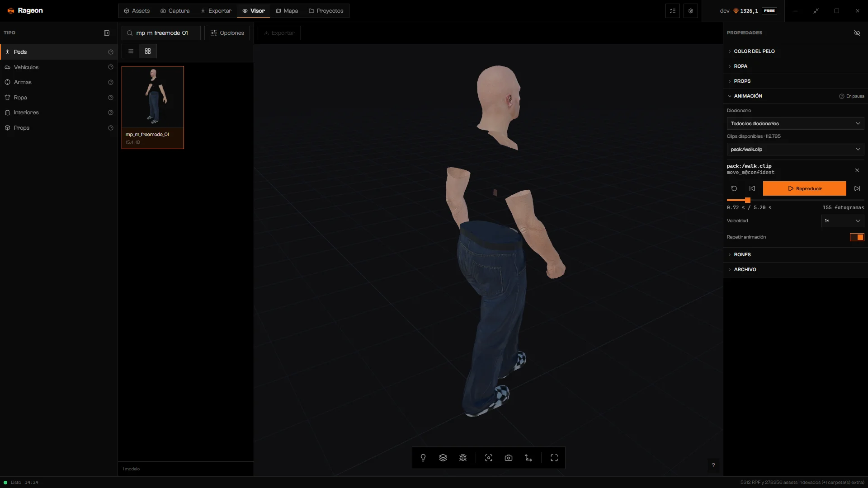Open application settings gear
This screenshot has height=488, width=868.
[691, 11]
